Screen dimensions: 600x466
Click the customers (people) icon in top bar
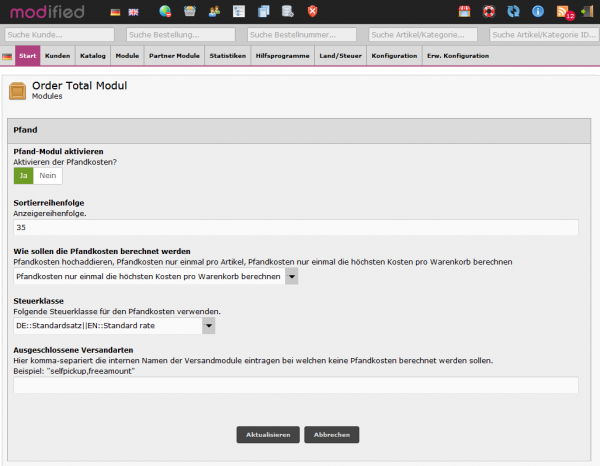coord(214,12)
